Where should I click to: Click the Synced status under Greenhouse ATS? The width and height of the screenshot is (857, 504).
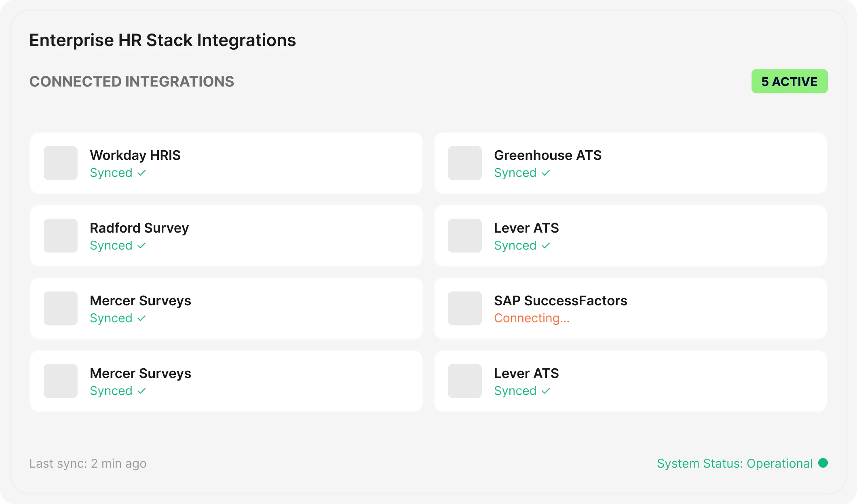point(522,173)
